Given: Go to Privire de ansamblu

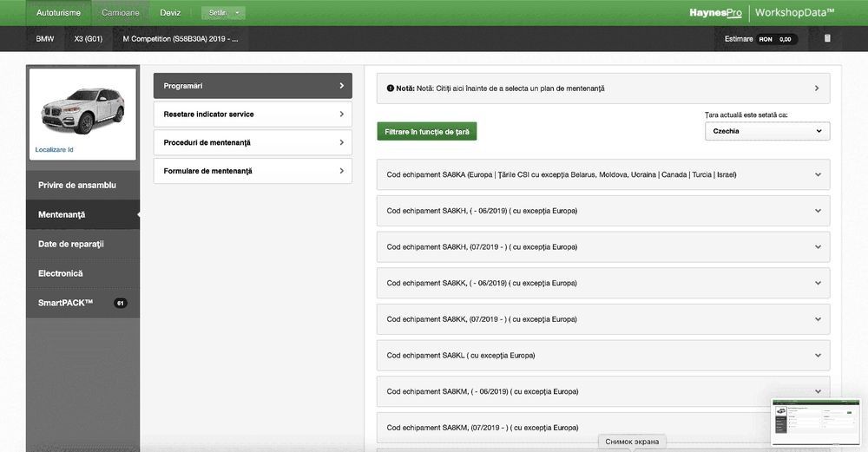Looking at the screenshot, I should point(82,186).
